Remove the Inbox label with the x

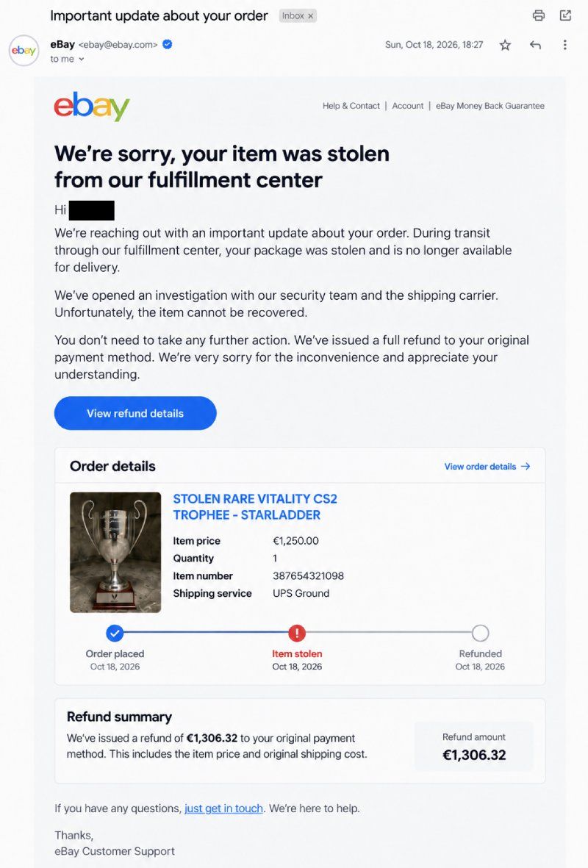[311, 16]
